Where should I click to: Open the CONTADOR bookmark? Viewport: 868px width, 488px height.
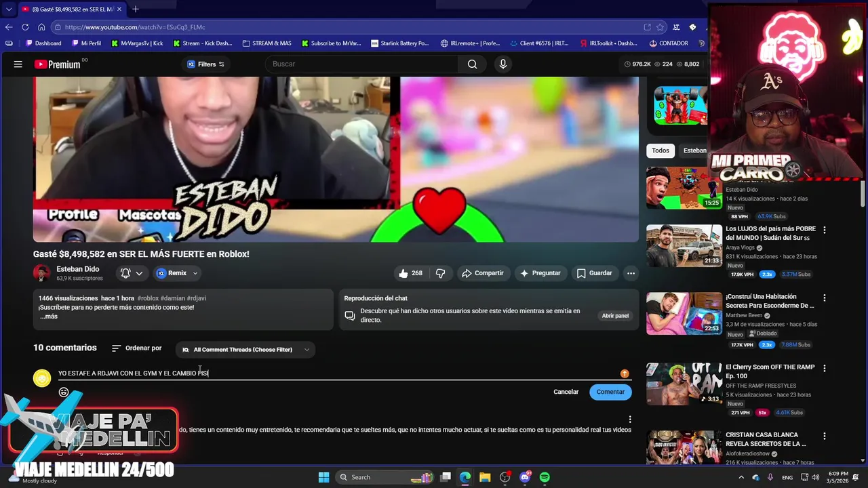(x=668, y=43)
